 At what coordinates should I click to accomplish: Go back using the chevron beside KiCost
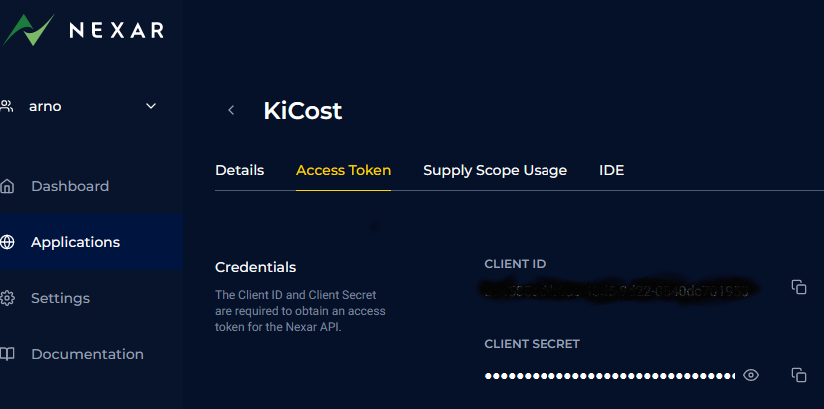[231, 110]
